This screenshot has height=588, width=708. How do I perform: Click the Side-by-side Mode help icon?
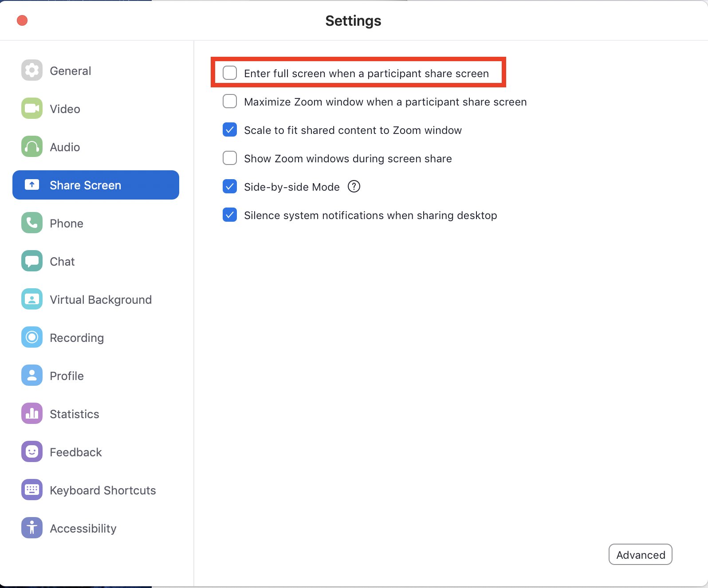coord(354,186)
